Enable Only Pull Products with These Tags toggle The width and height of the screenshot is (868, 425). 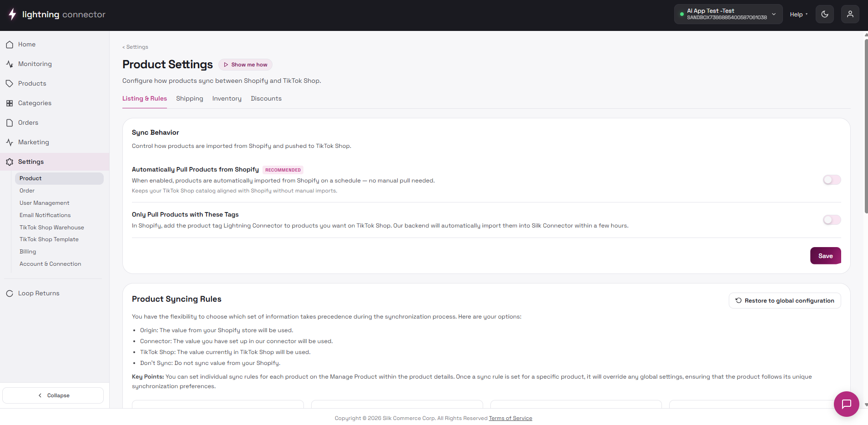(832, 220)
